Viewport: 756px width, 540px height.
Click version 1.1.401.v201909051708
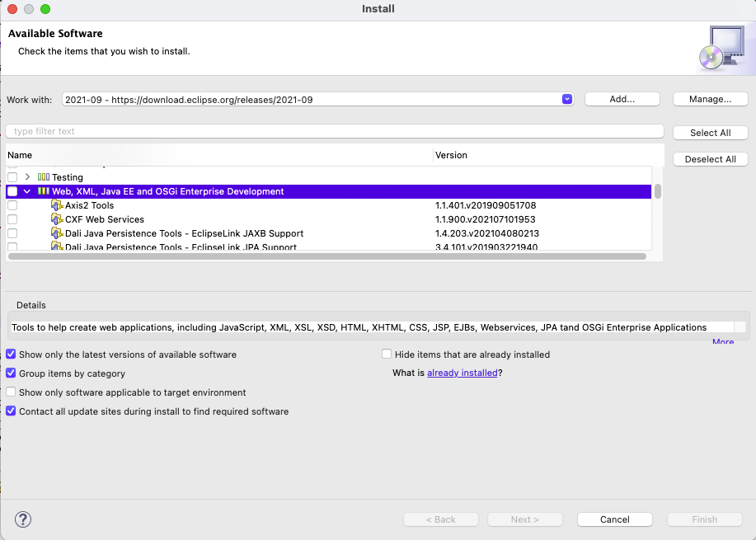(x=486, y=205)
